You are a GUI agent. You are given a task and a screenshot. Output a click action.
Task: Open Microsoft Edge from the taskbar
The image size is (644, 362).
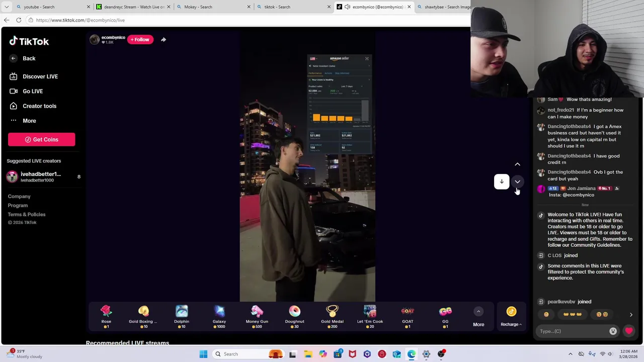click(x=412, y=354)
